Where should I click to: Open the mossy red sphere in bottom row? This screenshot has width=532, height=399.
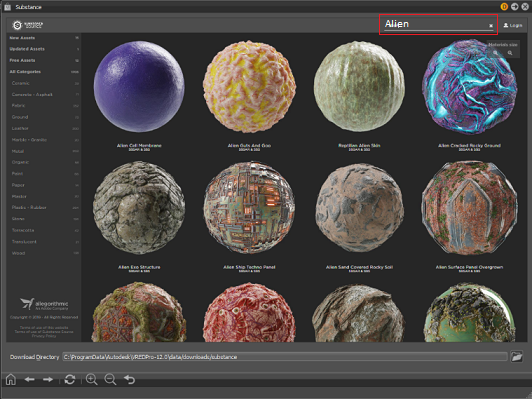point(139,312)
